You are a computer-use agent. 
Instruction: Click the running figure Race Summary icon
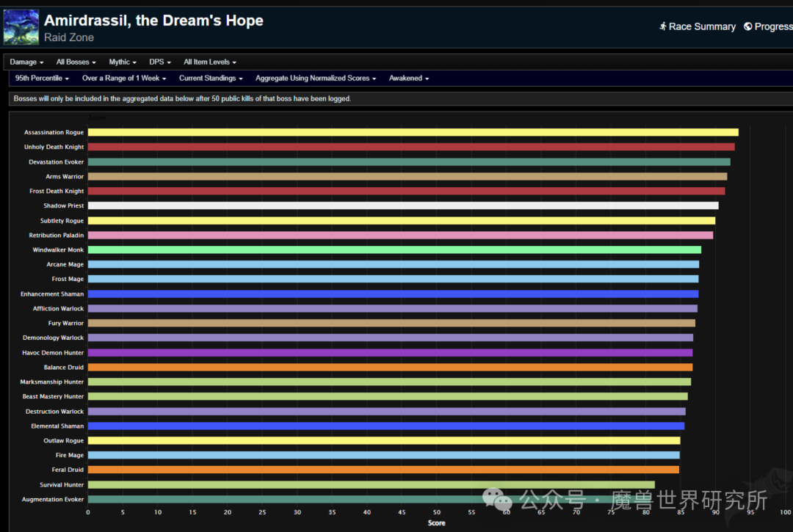662,26
